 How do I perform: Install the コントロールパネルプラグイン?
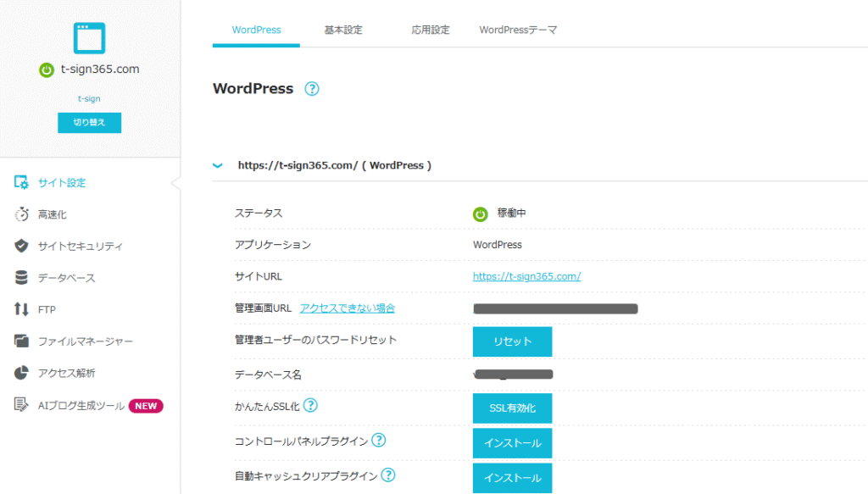tap(513, 443)
